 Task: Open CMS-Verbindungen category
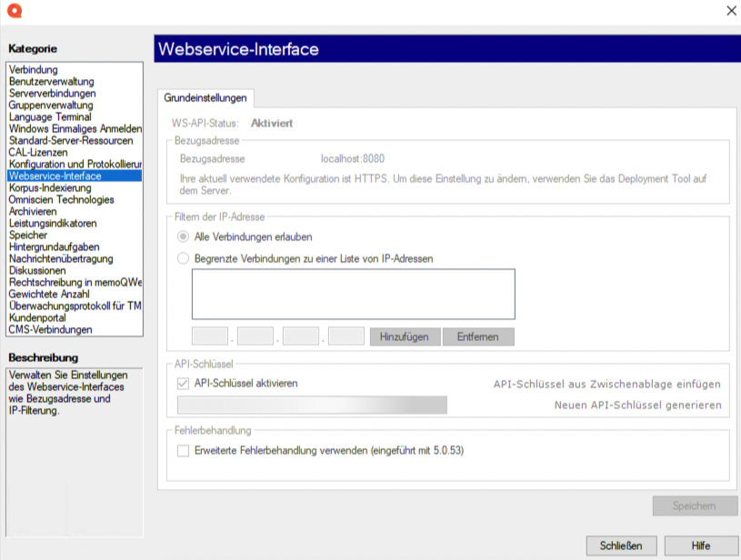[x=75, y=329]
